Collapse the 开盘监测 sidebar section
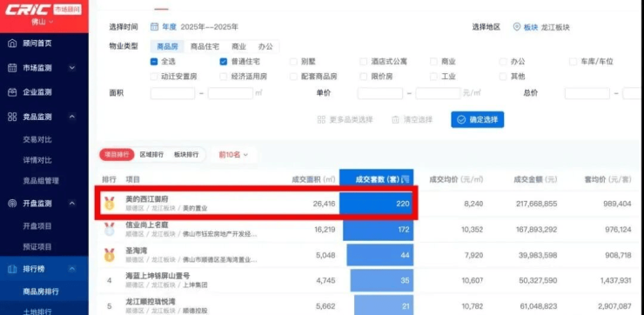The width and height of the screenshot is (644, 315). (72, 204)
